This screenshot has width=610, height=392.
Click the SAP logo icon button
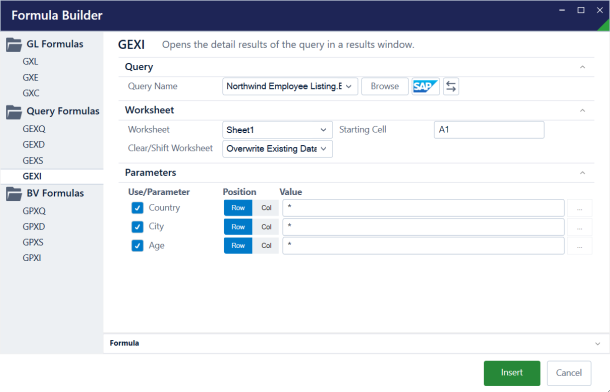tap(425, 86)
